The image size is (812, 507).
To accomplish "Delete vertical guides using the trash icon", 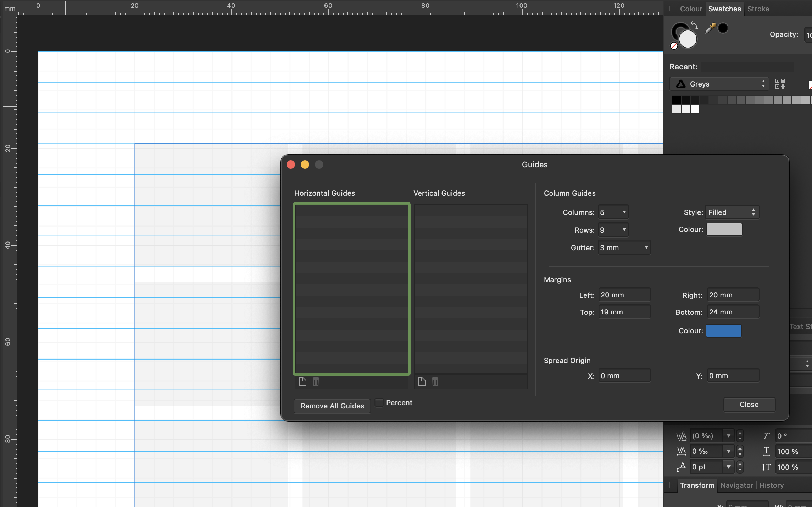I will coord(435,381).
